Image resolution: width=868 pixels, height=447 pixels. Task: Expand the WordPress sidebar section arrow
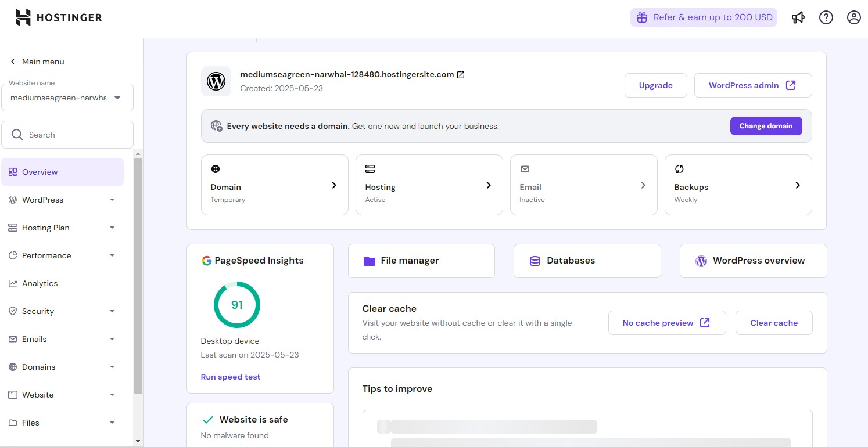[112, 200]
